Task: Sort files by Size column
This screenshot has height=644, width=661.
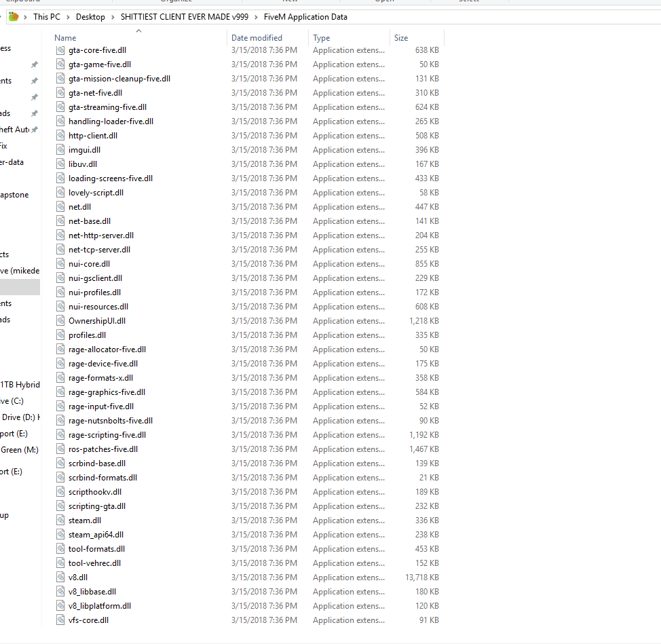Action: click(x=401, y=38)
